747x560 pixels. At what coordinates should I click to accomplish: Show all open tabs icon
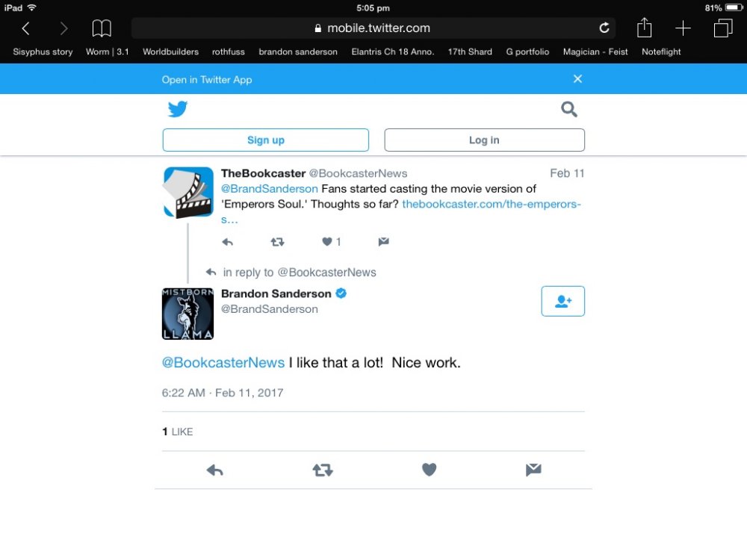tap(722, 28)
